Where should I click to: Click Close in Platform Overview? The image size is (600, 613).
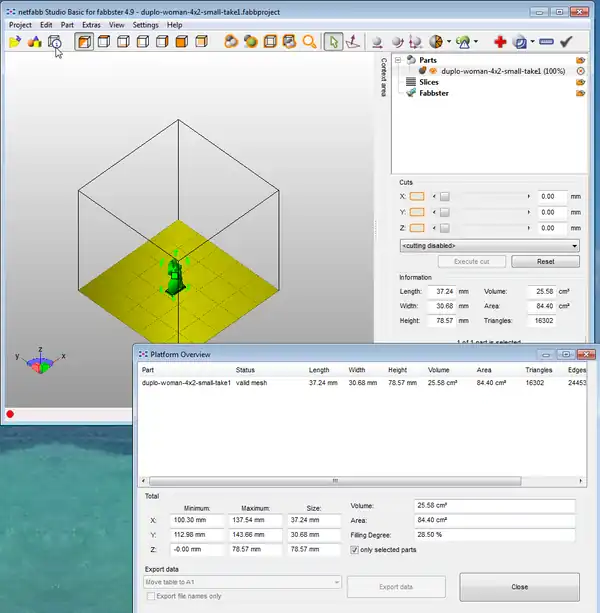click(519, 587)
